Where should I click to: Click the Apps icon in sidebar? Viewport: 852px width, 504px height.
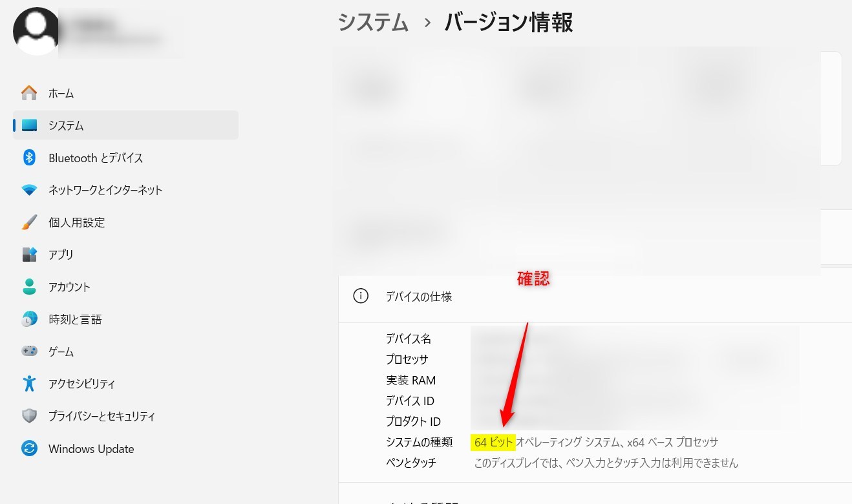pos(29,255)
